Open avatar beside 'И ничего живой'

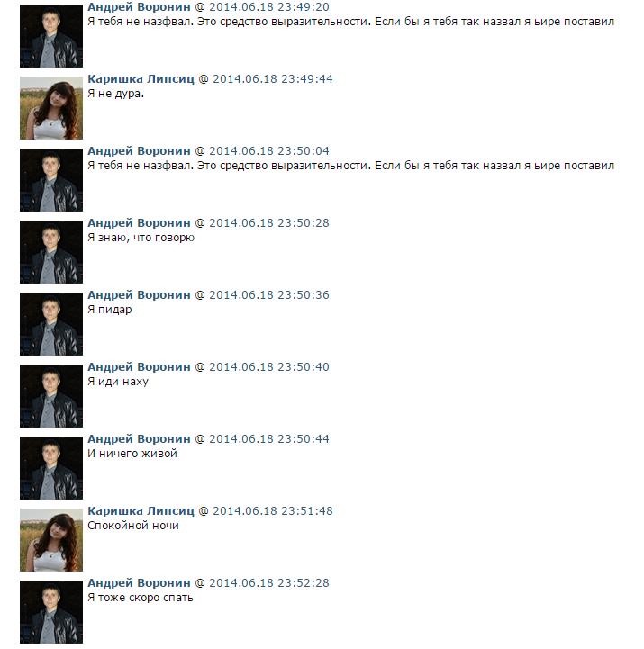(51, 468)
